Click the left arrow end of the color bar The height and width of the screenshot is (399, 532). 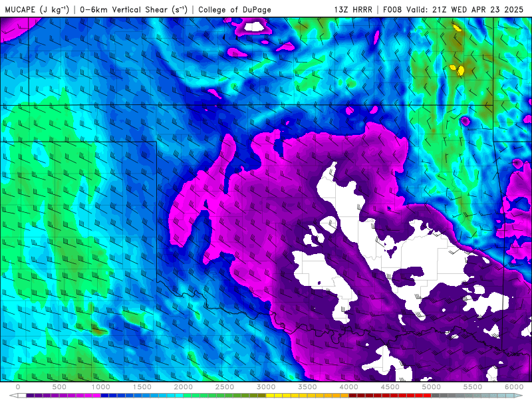[x=13, y=396]
